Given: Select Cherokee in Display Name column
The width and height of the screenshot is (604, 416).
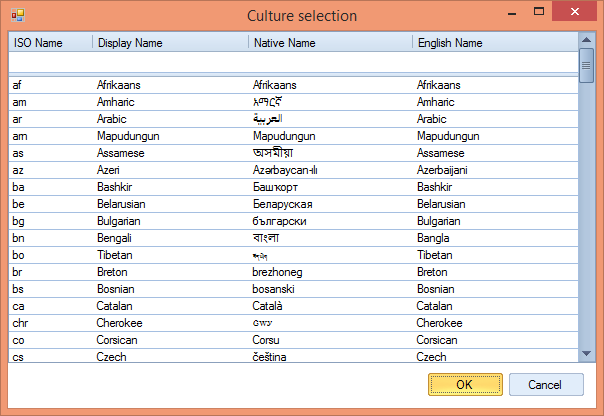Looking at the screenshot, I should coord(119,323).
